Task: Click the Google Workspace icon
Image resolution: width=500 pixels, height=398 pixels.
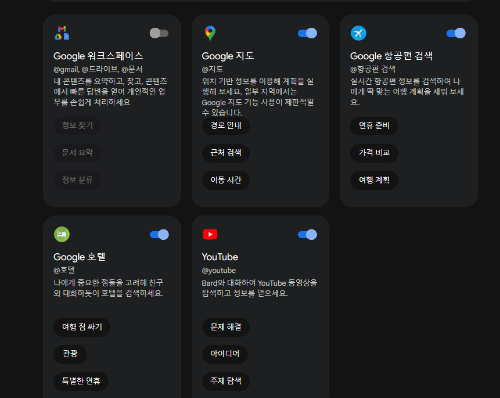Action: click(62, 33)
